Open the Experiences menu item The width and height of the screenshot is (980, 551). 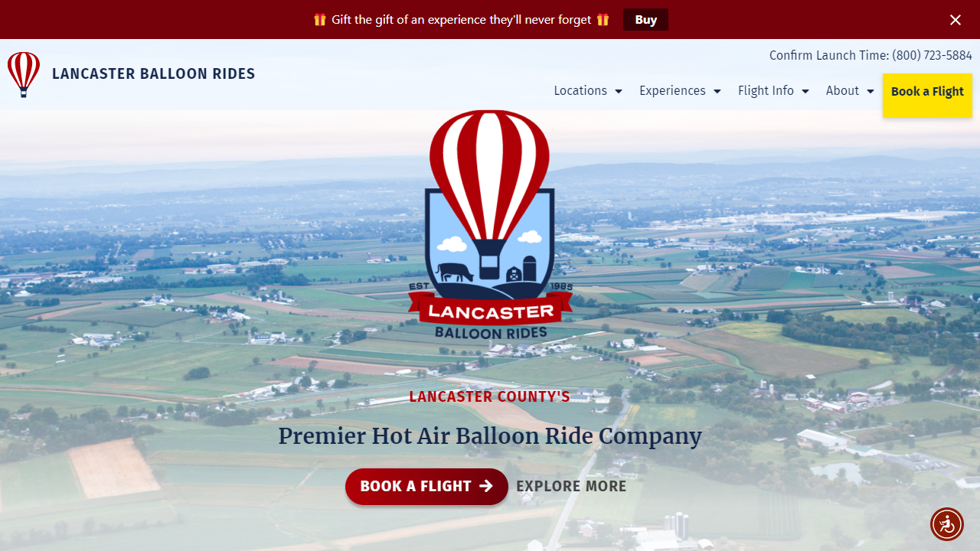(672, 90)
